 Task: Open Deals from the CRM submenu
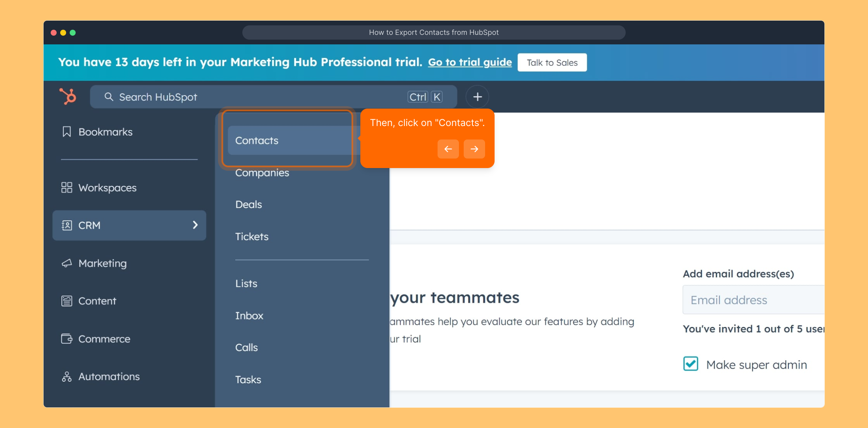click(x=248, y=204)
